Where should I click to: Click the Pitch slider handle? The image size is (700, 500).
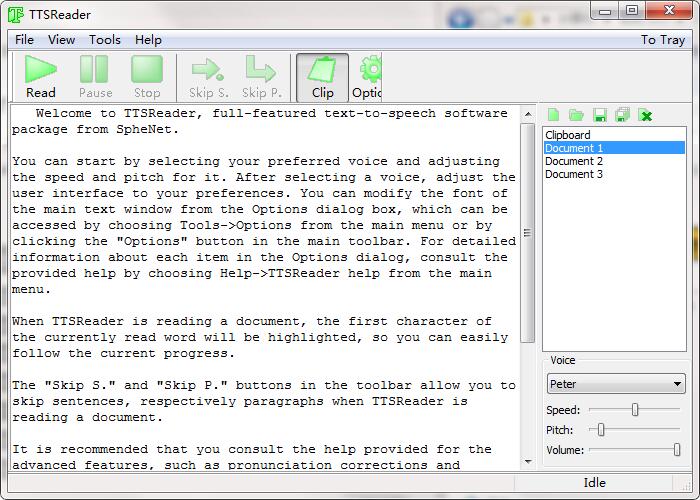tap(601, 429)
